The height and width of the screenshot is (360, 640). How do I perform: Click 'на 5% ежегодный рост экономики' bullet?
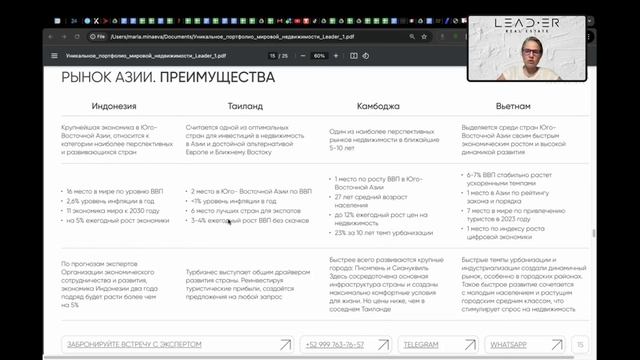tap(118, 221)
